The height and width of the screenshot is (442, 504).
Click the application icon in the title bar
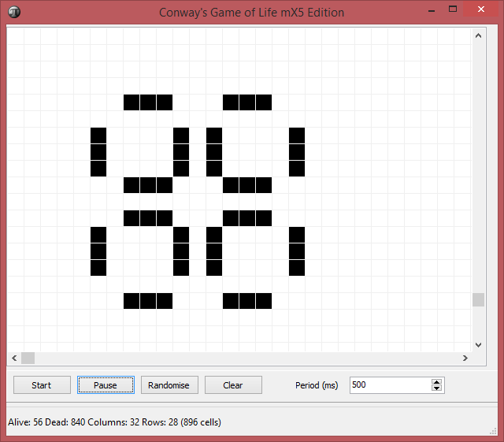tap(14, 12)
